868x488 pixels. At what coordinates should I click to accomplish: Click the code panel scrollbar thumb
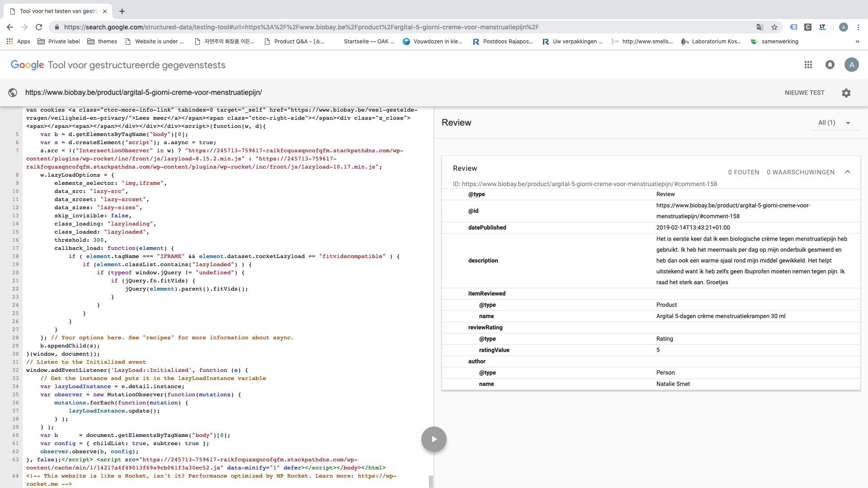pos(431,481)
